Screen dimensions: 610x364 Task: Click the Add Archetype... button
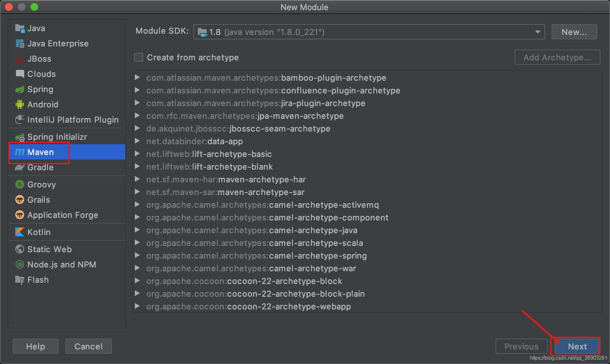tap(557, 57)
